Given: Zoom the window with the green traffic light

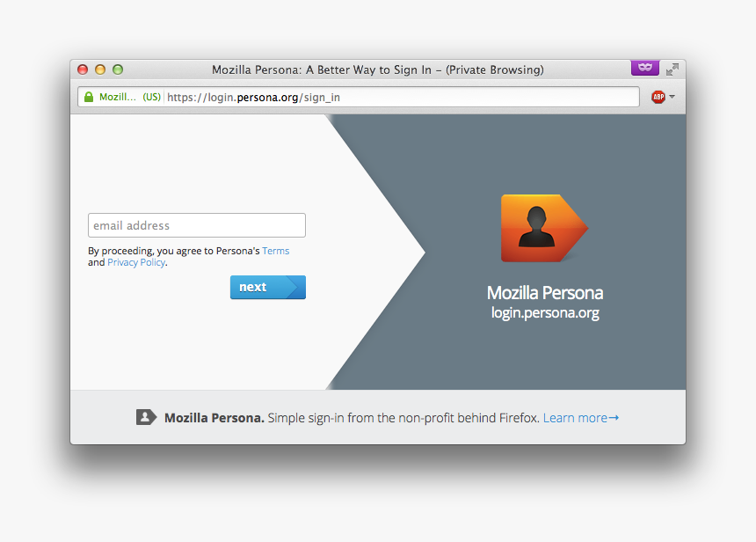Looking at the screenshot, I should [117, 68].
